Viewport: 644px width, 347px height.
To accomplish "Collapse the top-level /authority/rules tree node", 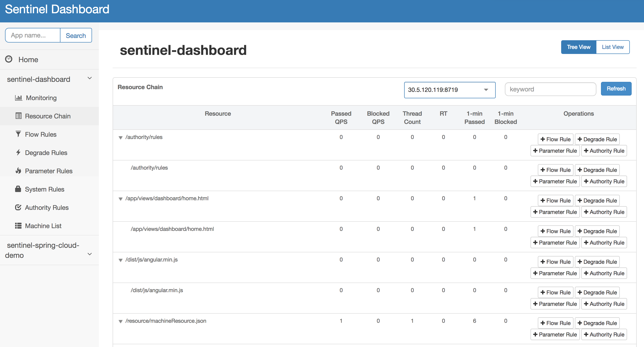I will click(x=121, y=138).
